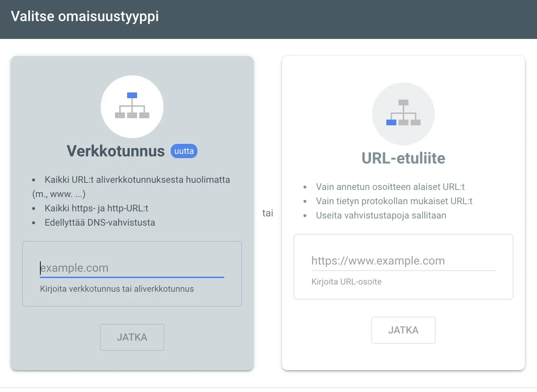Screen dimensions: 537x392
Task: Click the URL-etuliite hierarchy icon
Action: [403, 114]
